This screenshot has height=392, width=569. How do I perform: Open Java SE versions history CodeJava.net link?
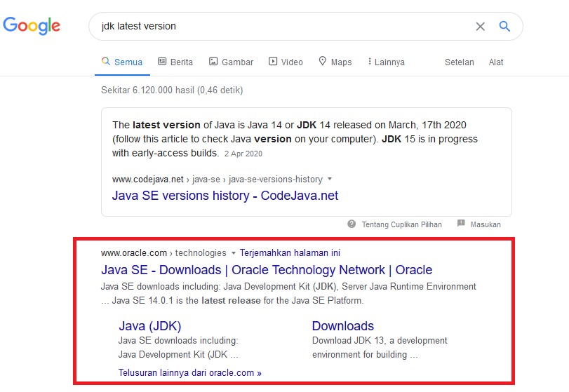(x=225, y=196)
